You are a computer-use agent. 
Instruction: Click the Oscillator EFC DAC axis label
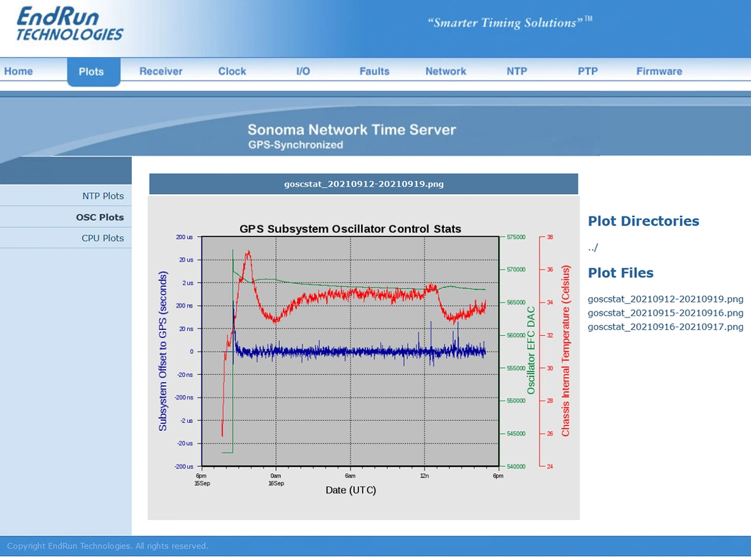point(530,350)
